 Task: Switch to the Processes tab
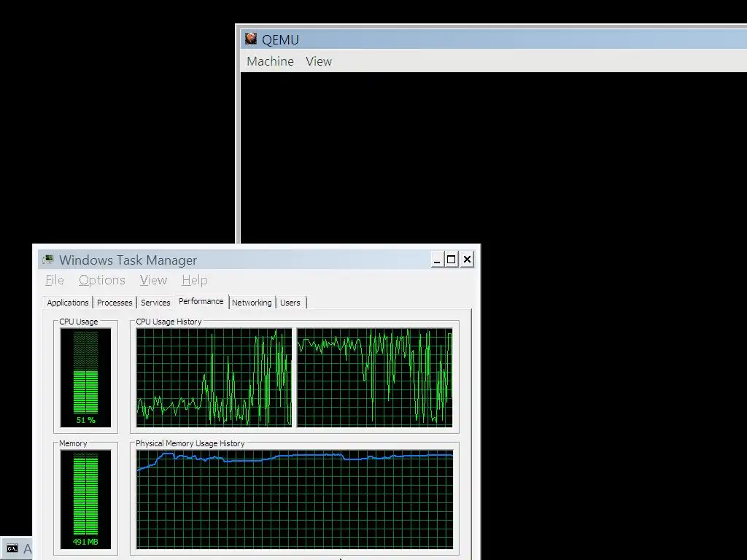tap(115, 303)
